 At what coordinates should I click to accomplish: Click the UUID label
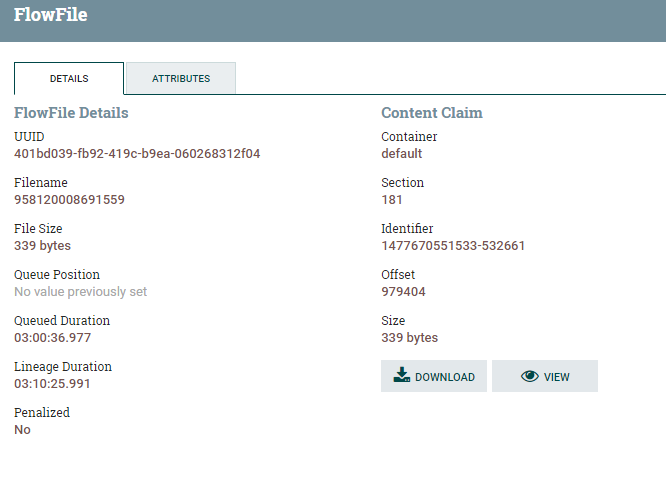point(29,137)
